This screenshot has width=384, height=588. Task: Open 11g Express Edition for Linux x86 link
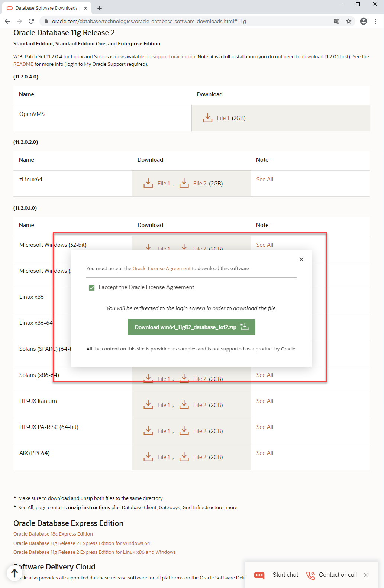(x=94, y=552)
